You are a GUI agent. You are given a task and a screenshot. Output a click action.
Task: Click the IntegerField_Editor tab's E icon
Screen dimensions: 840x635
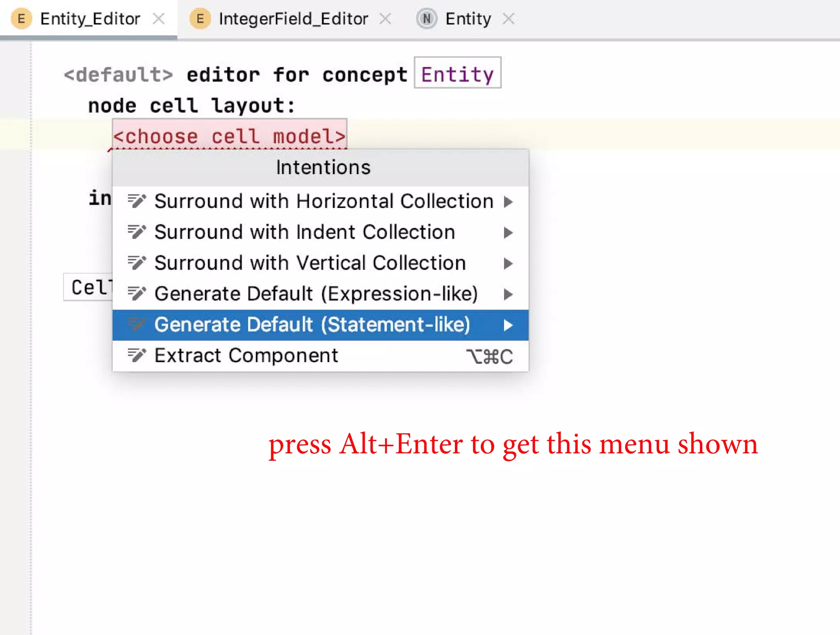point(200,19)
